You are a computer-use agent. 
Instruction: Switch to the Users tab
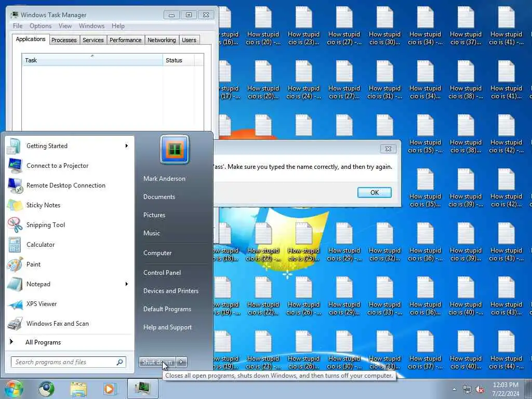189,40
